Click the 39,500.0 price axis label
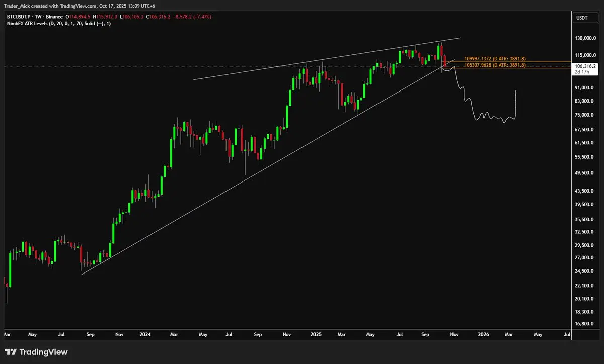 pos(585,205)
